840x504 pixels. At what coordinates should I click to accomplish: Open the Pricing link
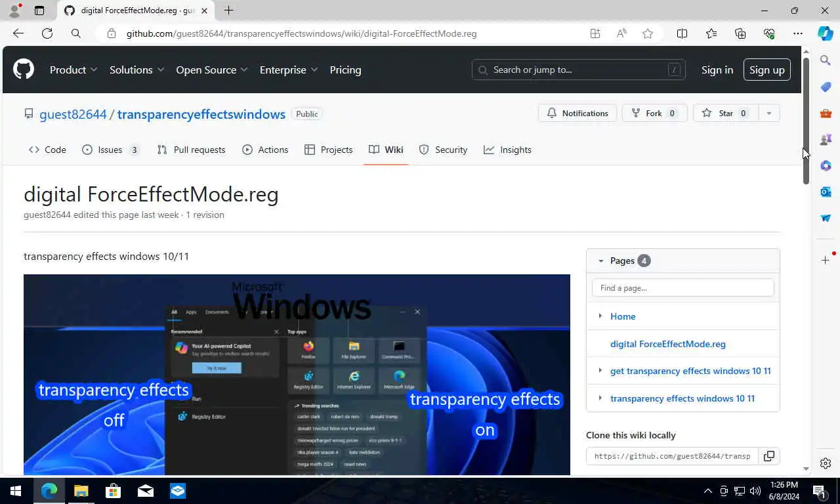tap(345, 70)
